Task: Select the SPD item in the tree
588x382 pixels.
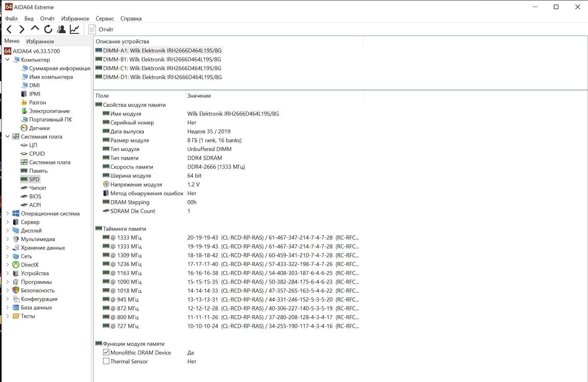Action: coord(30,179)
